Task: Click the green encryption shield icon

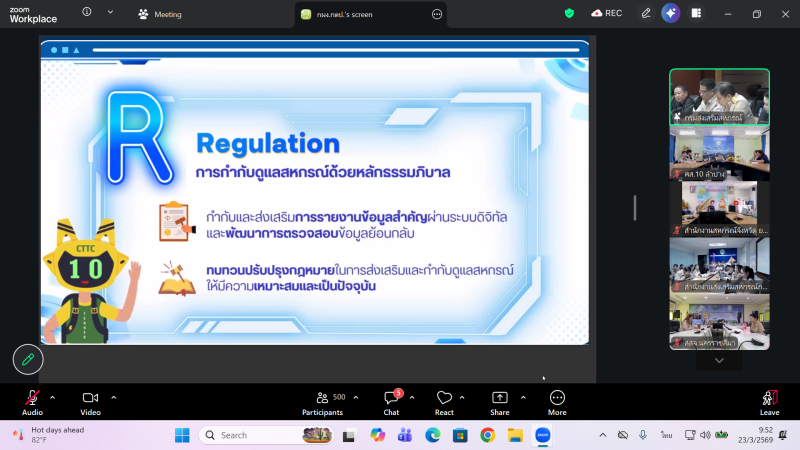Action: (x=570, y=13)
